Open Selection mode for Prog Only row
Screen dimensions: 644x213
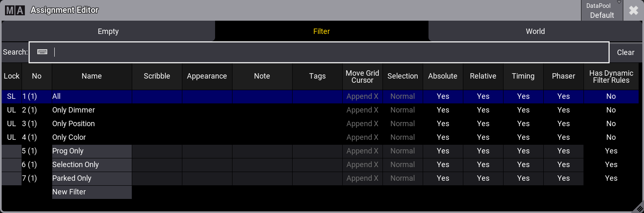(x=402, y=151)
